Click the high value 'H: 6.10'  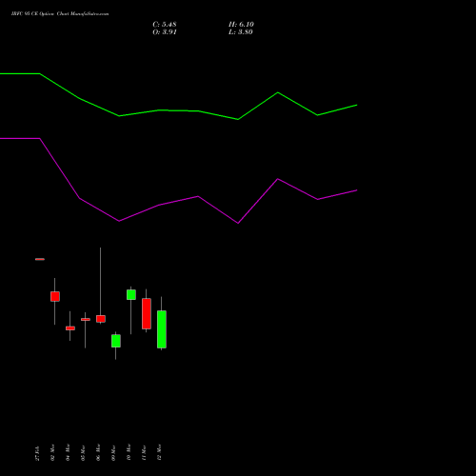click(x=241, y=25)
